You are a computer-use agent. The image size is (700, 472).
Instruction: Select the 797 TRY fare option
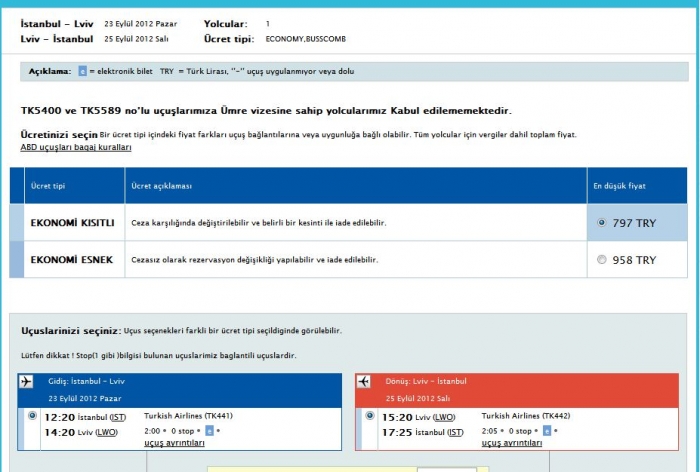[x=601, y=223]
